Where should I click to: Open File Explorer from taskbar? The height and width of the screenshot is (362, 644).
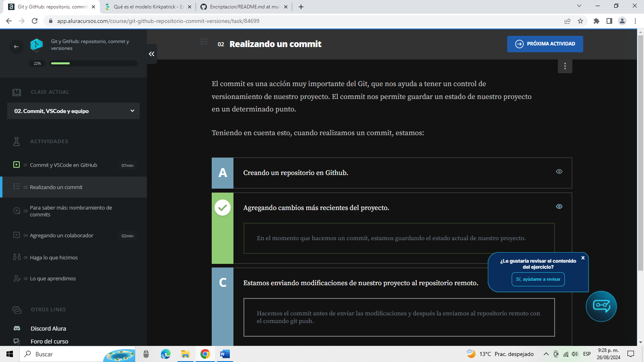185,354
